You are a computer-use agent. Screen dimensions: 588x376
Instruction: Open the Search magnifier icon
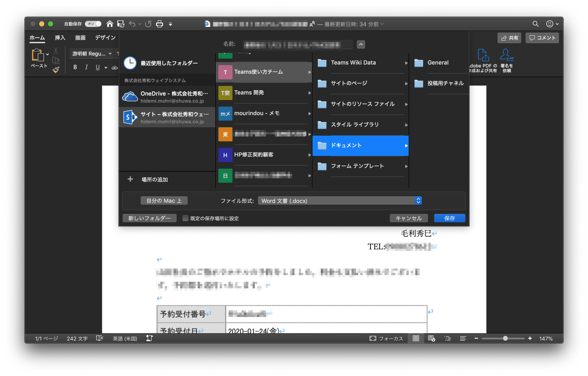[x=535, y=24]
